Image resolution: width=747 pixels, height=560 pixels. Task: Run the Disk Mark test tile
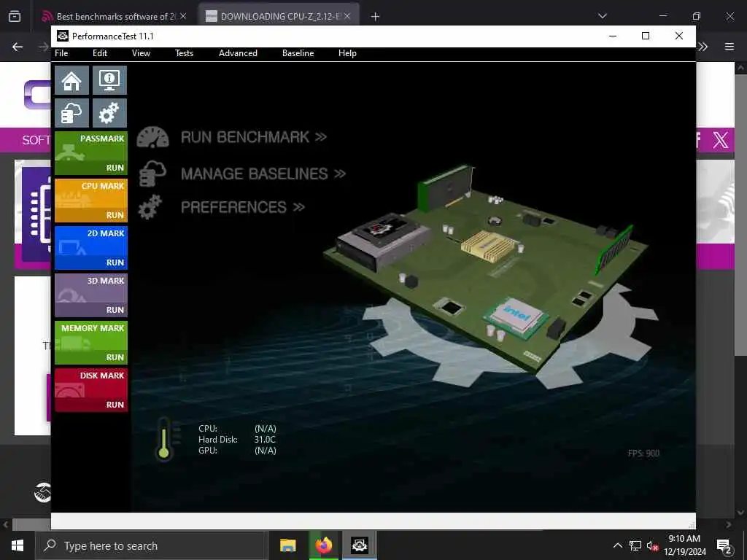(x=91, y=390)
